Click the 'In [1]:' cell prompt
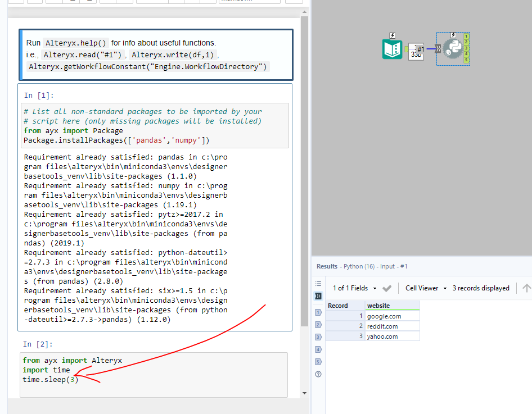 tap(39, 95)
